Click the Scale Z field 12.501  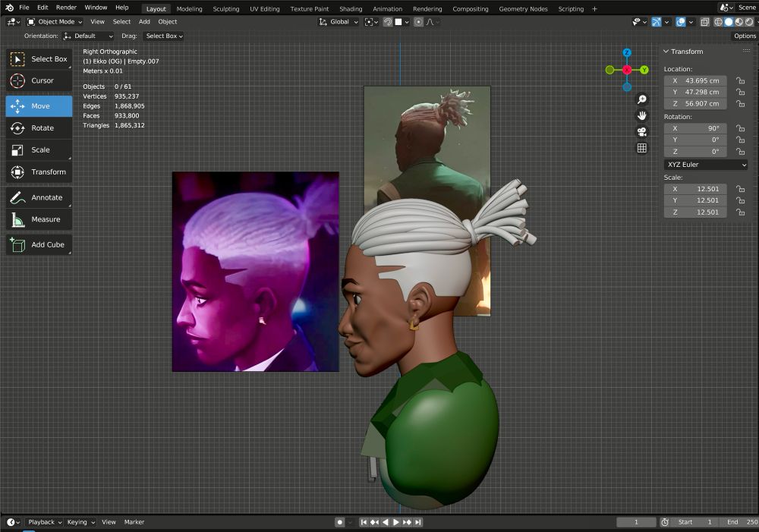click(695, 212)
